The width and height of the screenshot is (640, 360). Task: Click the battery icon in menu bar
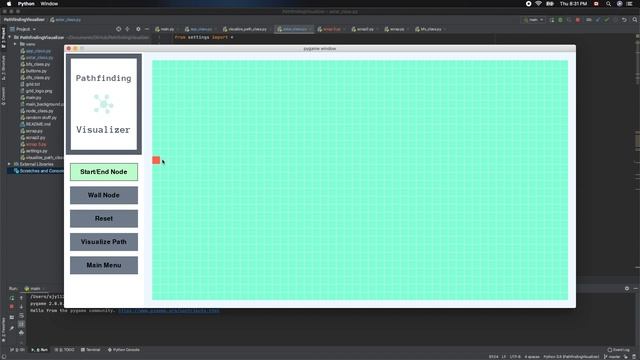[x=550, y=4]
